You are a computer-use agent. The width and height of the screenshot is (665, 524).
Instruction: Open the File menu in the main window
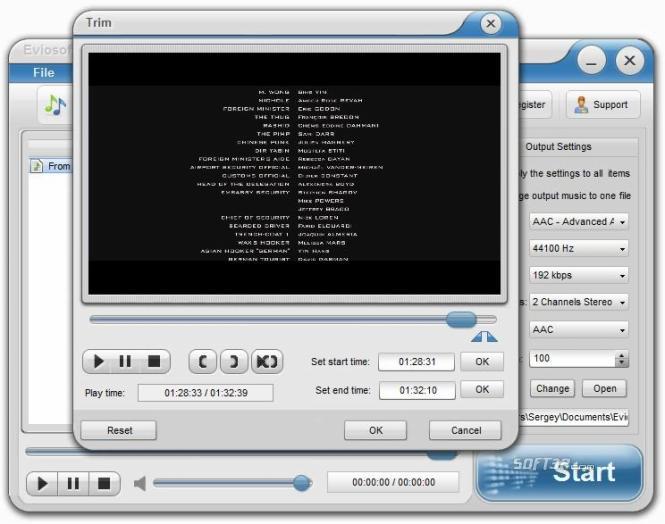coord(44,72)
